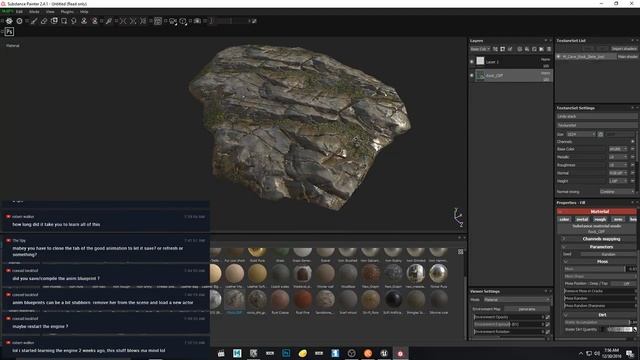Add a channel with the Channels plus
This screenshot has height=360, width=640.
pyautogui.click(x=633, y=142)
